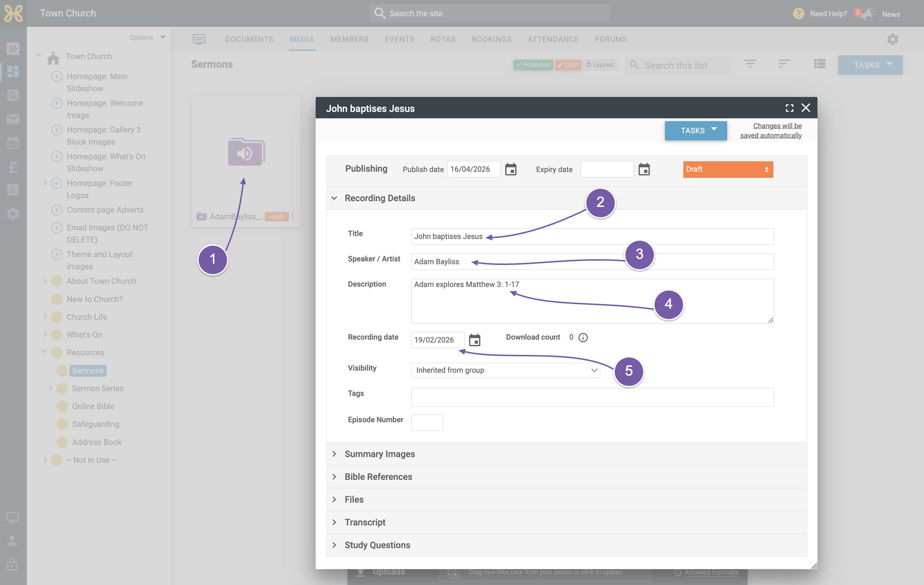The height and width of the screenshot is (585, 924).
Task: Select Sermon Series in the tree
Action: (x=97, y=389)
